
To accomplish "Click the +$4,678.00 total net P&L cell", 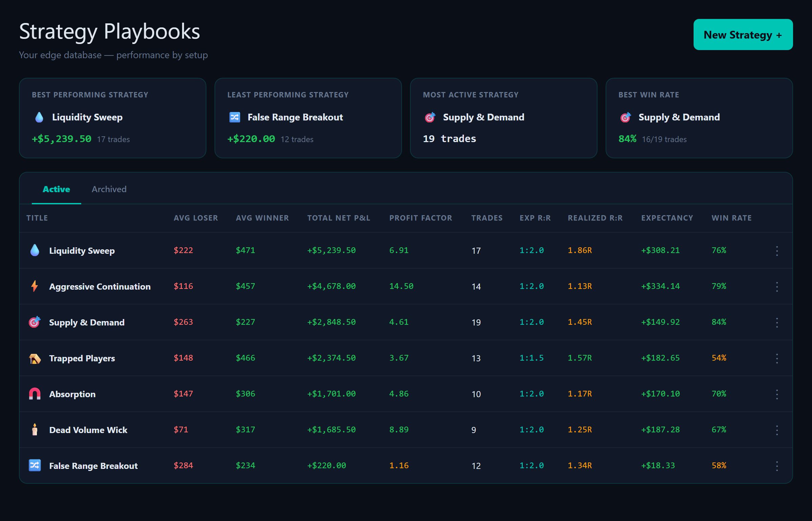I will click(331, 286).
